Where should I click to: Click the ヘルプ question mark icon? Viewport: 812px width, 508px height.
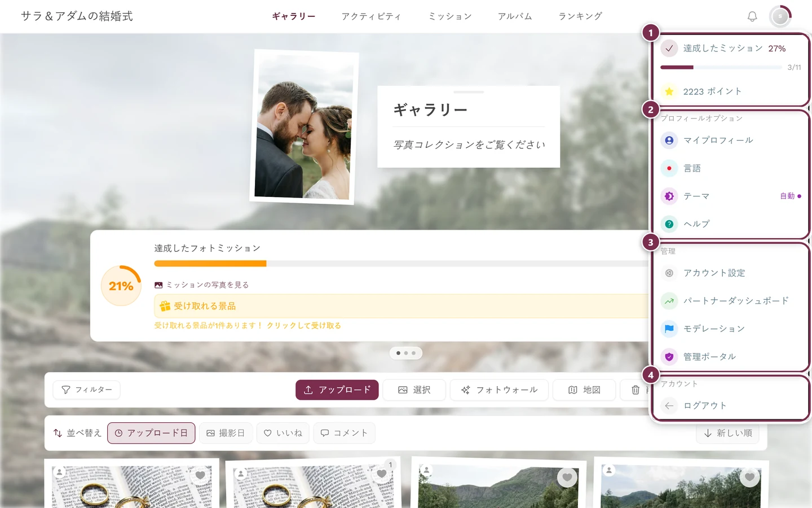point(669,224)
